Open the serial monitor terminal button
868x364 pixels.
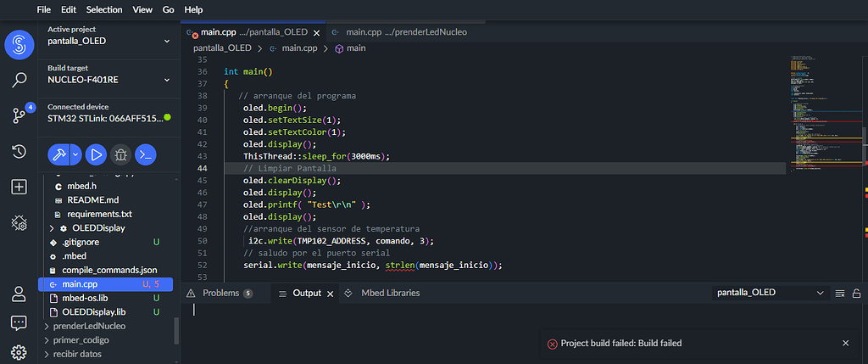click(146, 154)
